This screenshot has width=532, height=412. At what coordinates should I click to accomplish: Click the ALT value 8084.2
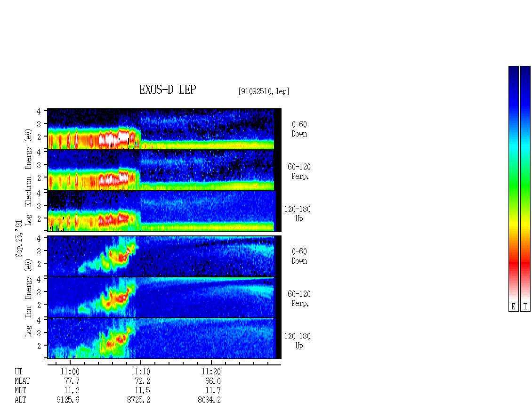[x=209, y=400]
